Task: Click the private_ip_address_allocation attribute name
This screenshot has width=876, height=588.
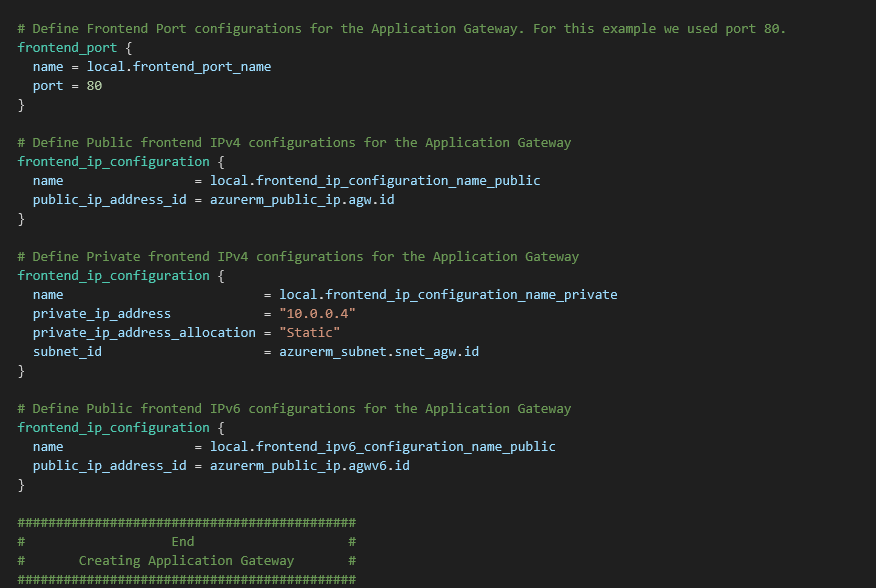Action: coord(144,333)
